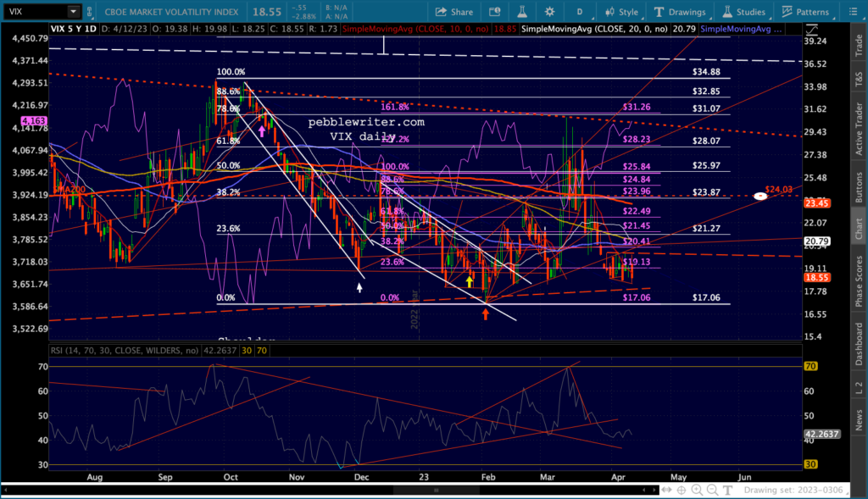Click the 30 RSI oversold level tag
The image size is (868, 499).
[x=810, y=465]
